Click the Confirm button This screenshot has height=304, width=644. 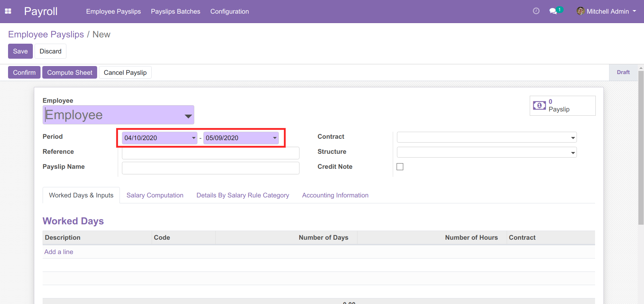pyautogui.click(x=24, y=72)
